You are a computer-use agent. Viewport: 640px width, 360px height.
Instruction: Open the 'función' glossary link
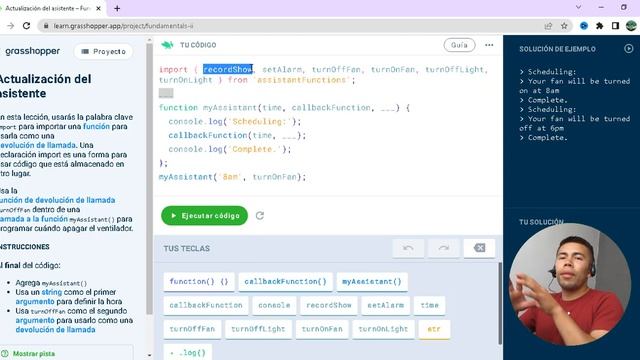(x=96, y=127)
